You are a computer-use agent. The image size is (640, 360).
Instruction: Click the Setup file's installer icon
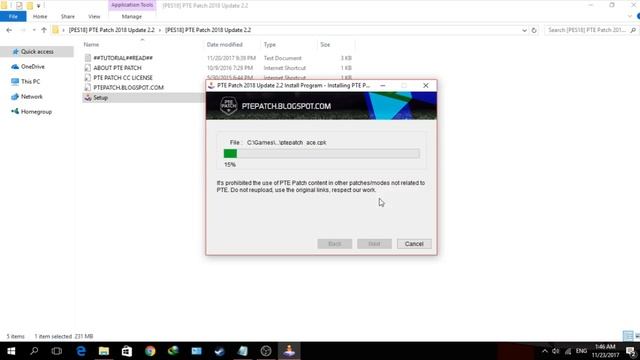pos(87,98)
